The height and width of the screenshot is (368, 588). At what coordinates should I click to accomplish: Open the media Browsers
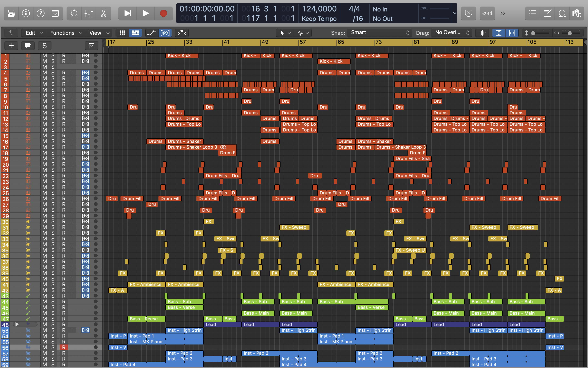click(x=577, y=13)
